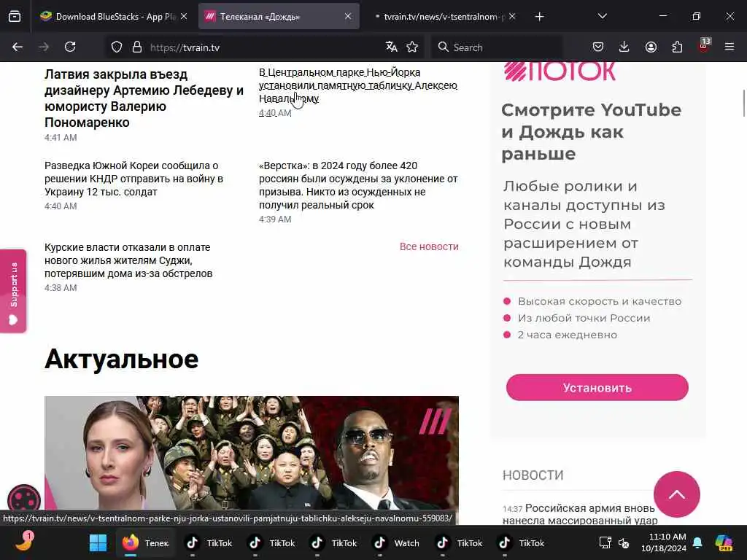This screenshot has width=747, height=560.
Task: Open the extension badge showing 13
Action: coord(704,45)
